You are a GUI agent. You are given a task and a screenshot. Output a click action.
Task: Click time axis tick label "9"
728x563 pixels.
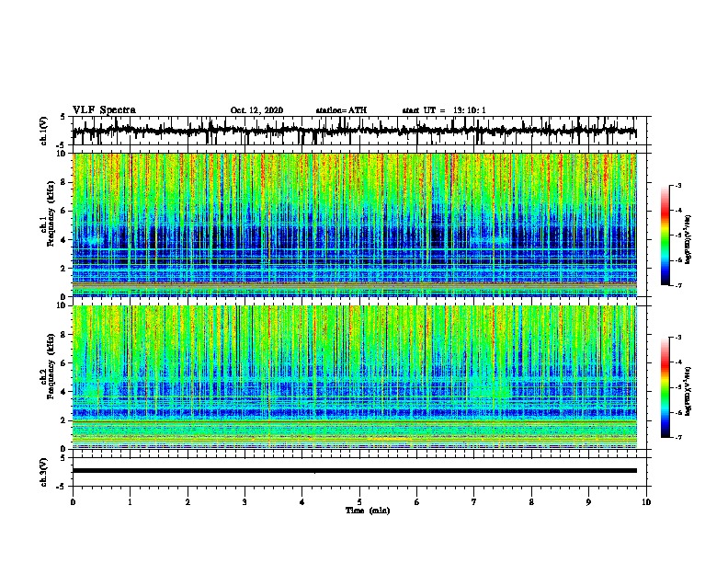tap(588, 502)
